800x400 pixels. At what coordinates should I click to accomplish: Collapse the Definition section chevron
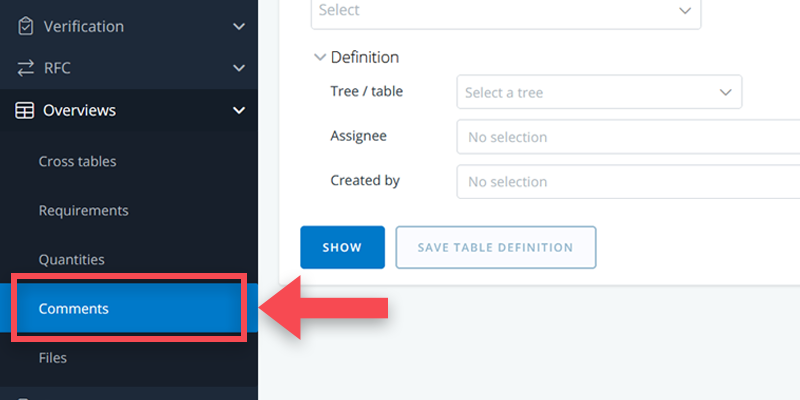[320, 58]
